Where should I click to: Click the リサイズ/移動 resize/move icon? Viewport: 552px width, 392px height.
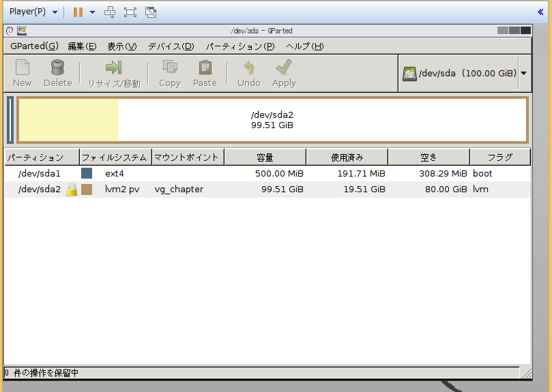click(x=114, y=67)
